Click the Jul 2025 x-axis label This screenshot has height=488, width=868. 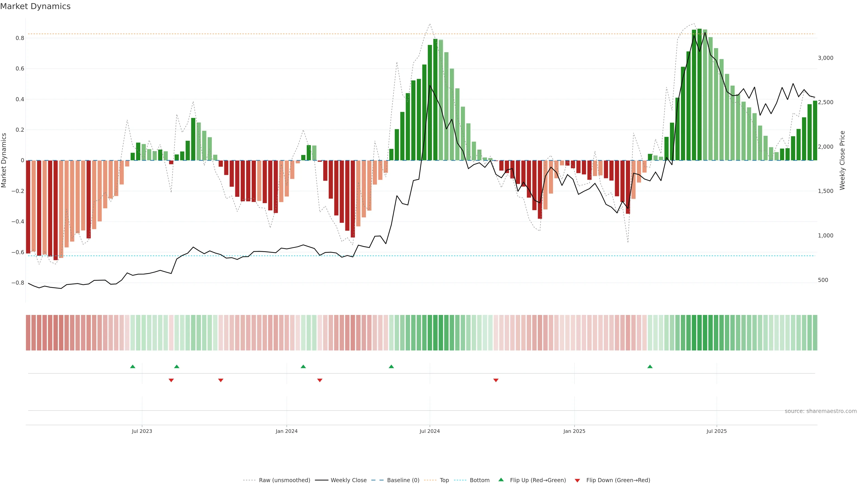tap(716, 431)
